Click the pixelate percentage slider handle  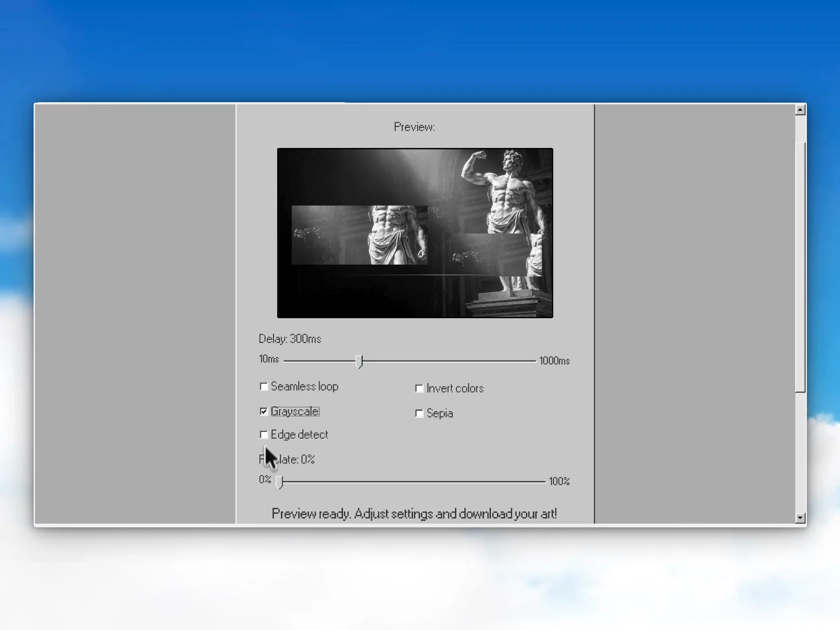tap(280, 482)
